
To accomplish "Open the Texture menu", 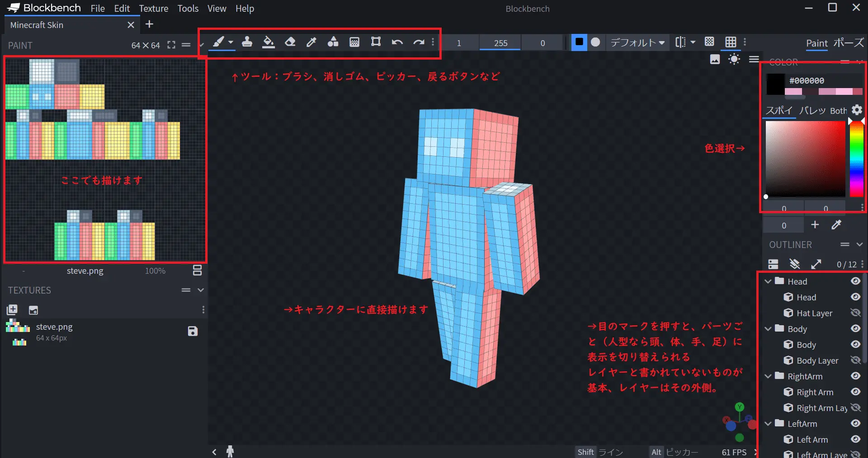I will pyautogui.click(x=153, y=9).
